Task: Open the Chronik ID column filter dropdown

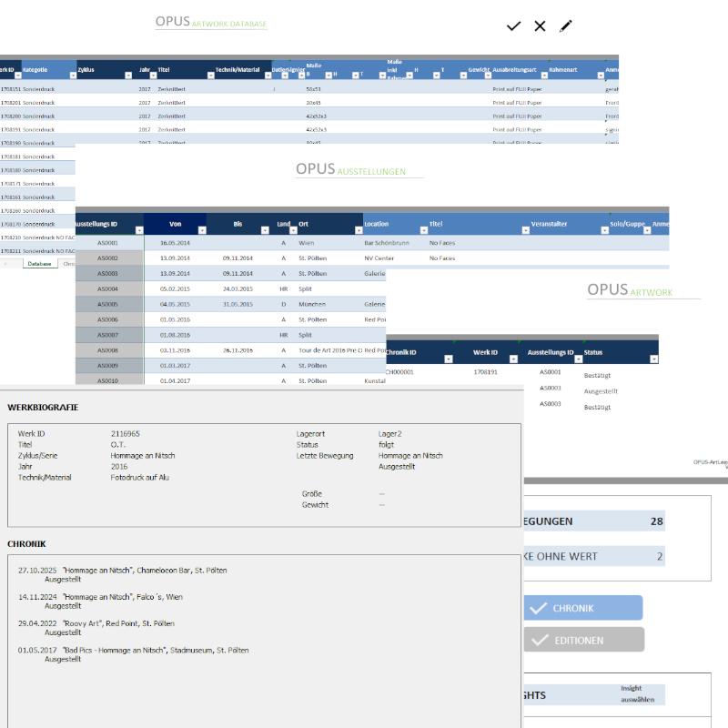Action: tap(448, 359)
